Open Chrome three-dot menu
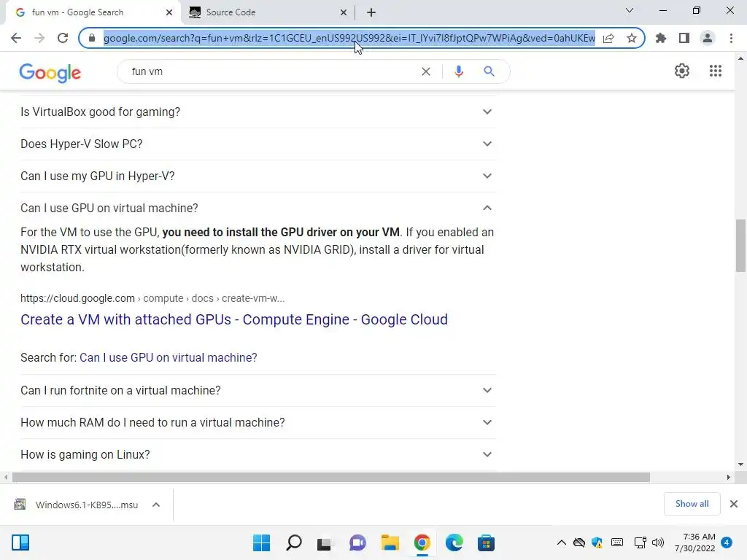This screenshot has height=560, width=747. 731,38
